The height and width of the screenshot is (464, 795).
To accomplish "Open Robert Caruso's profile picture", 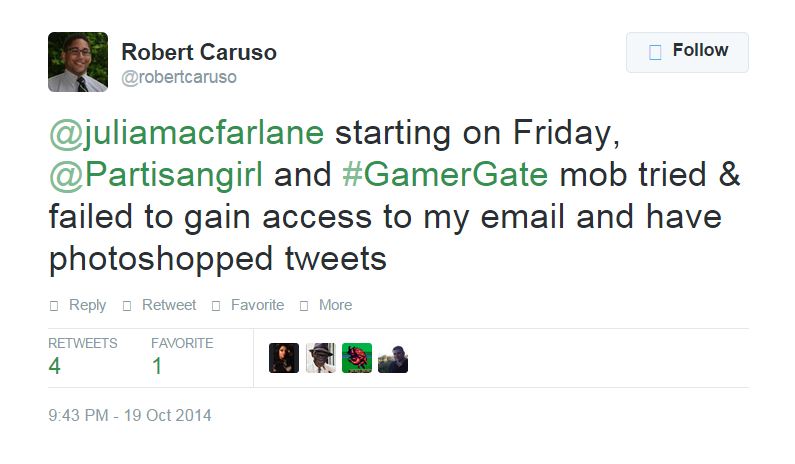I will [78, 62].
